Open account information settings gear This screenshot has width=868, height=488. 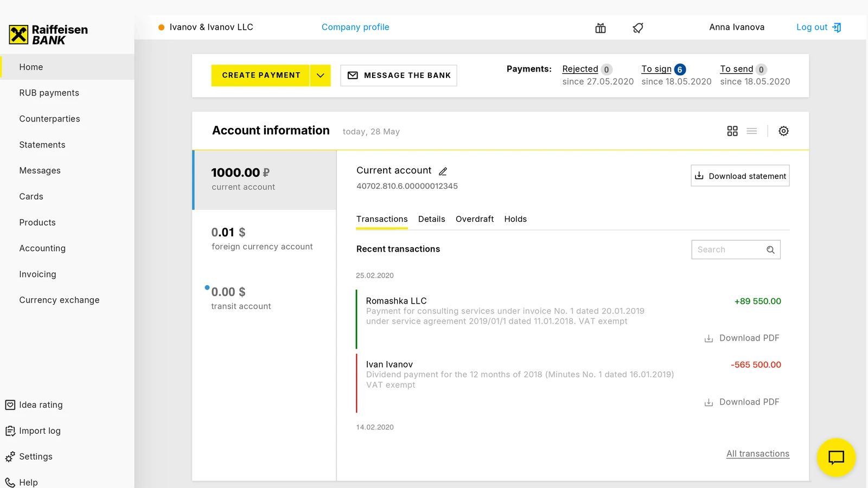click(x=783, y=131)
